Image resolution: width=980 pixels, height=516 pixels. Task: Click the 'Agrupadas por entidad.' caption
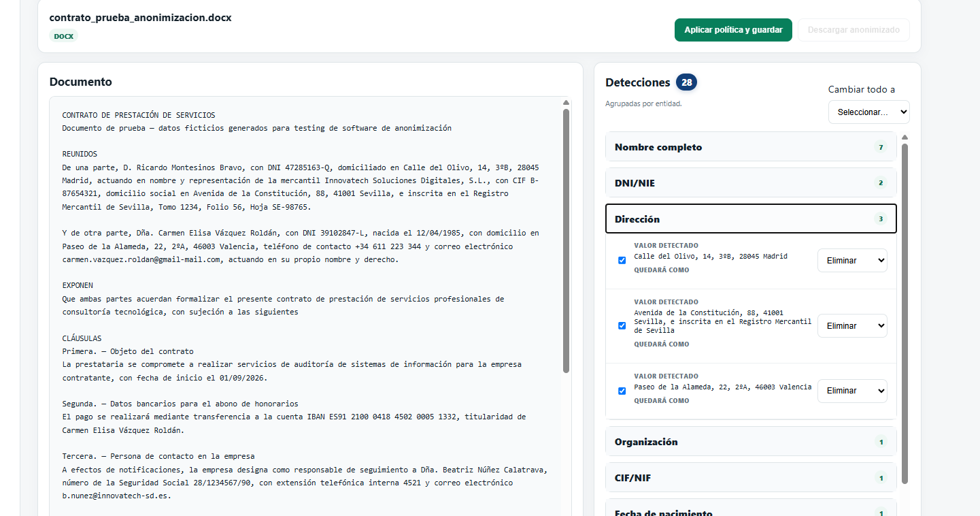click(x=643, y=104)
